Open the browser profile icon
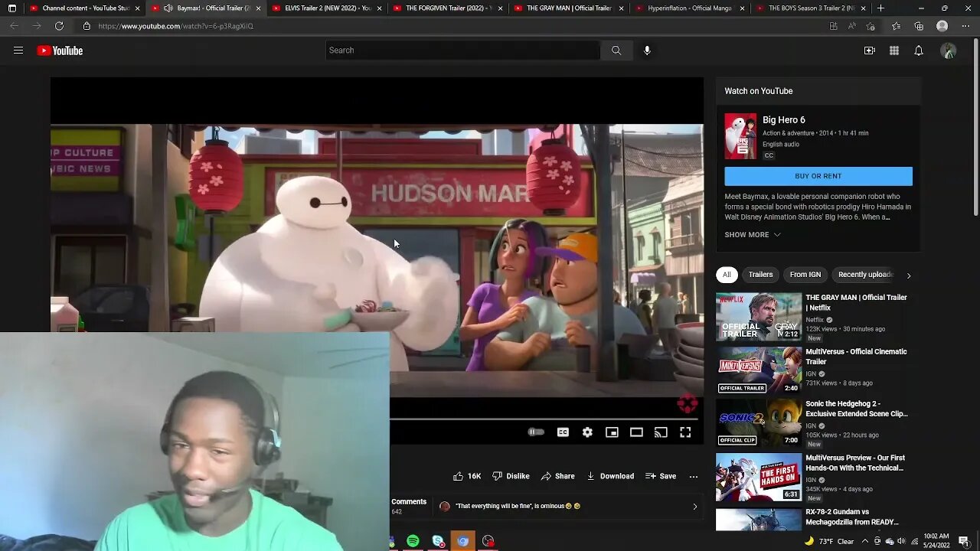The height and width of the screenshot is (551, 980). (x=942, y=26)
